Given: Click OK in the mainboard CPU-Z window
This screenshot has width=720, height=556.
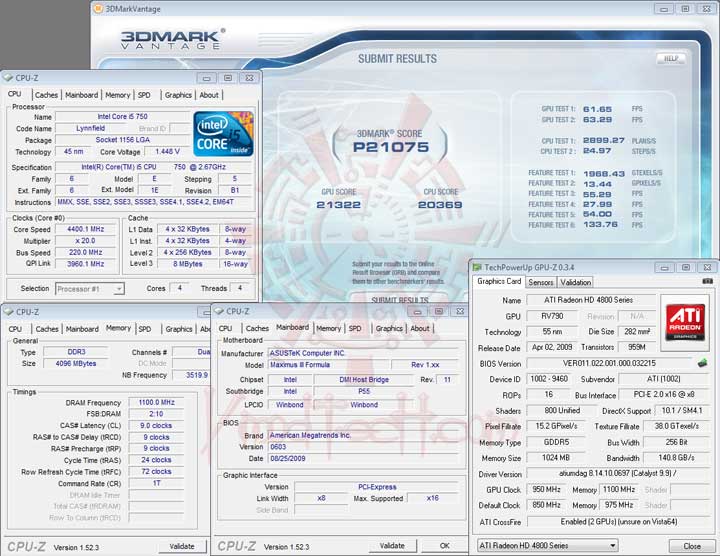Looking at the screenshot, I should pos(445,546).
